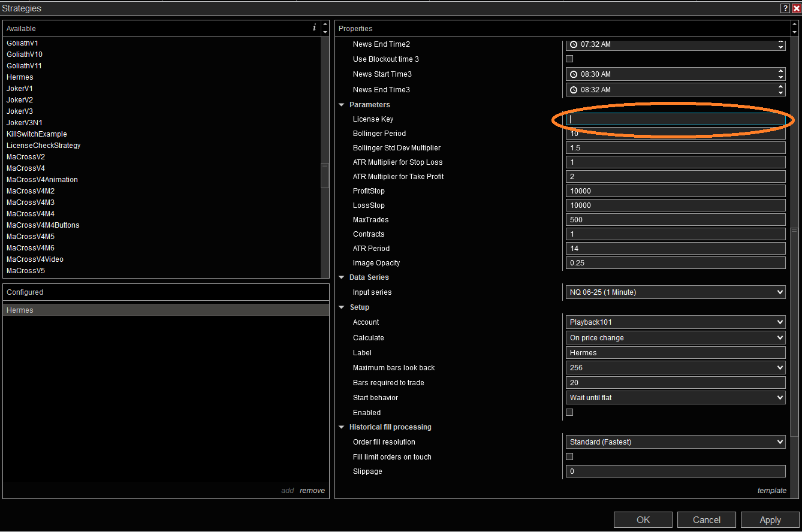
Task: Select LicenseCheckStrategy in Available list
Action: point(43,146)
